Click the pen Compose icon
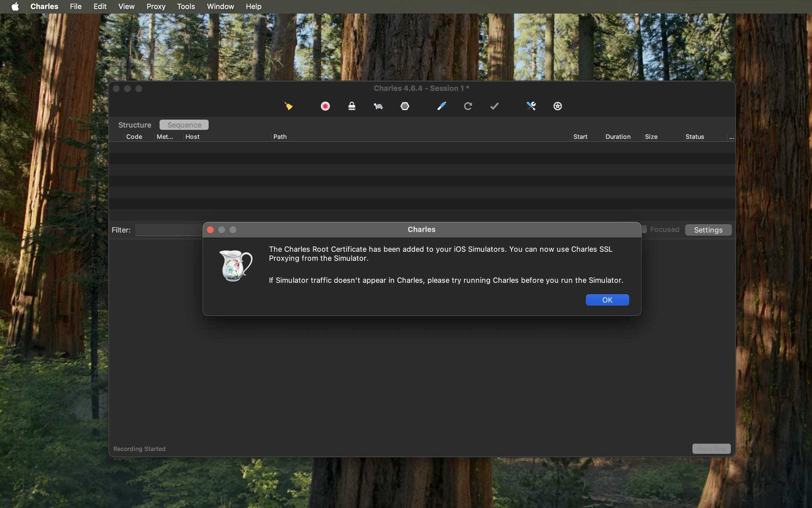812x508 pixels. tap(441, 106)
